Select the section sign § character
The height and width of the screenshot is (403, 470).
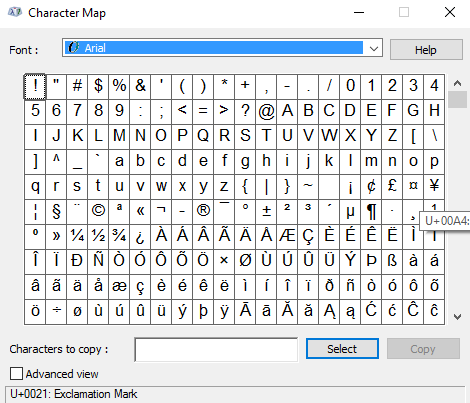coord(56,212)
